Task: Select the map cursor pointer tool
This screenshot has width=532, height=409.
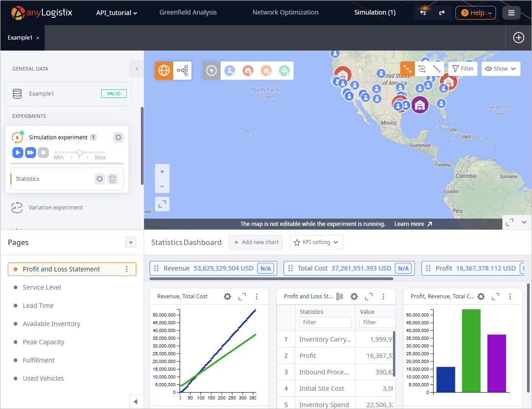Action: [x=212, y=71]
